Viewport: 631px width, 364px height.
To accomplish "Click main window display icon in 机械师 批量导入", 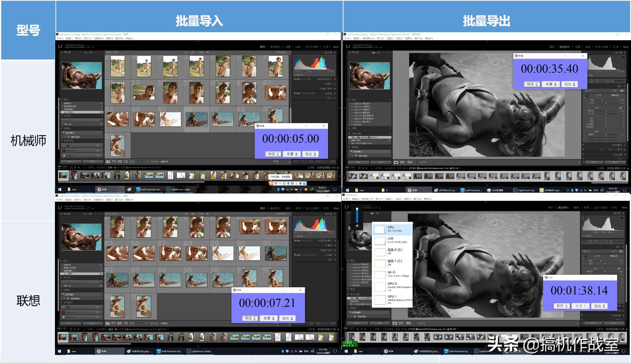I will 60,167.
